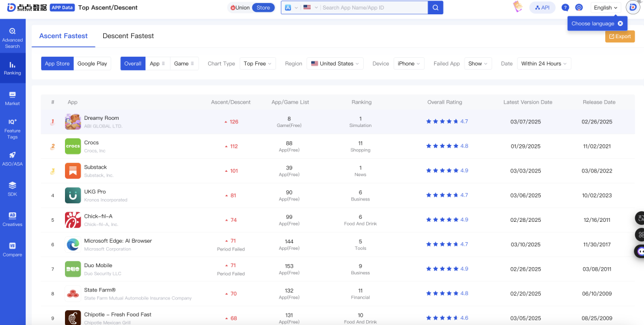
Task: Open the Duo Mobile app link
Action: [98, 265]
